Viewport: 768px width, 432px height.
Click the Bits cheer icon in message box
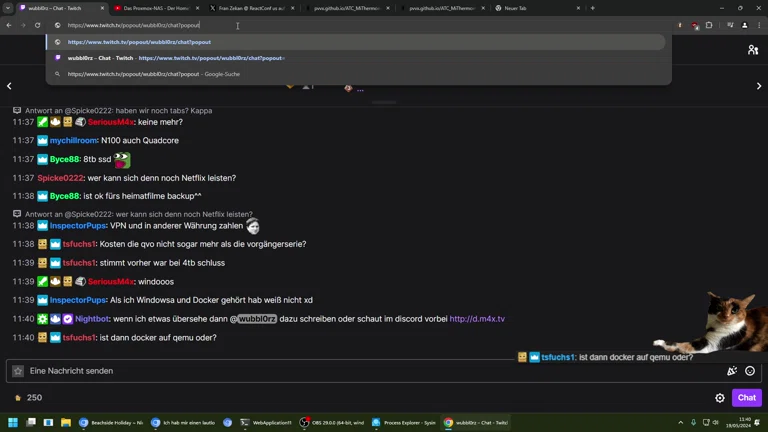[732, 371]
